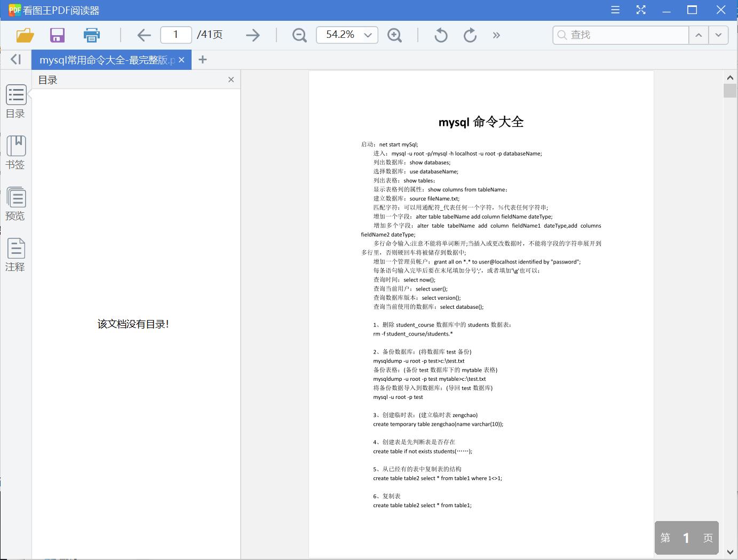
Task: Open the zoom level dropdown
Action: [367, 35]
